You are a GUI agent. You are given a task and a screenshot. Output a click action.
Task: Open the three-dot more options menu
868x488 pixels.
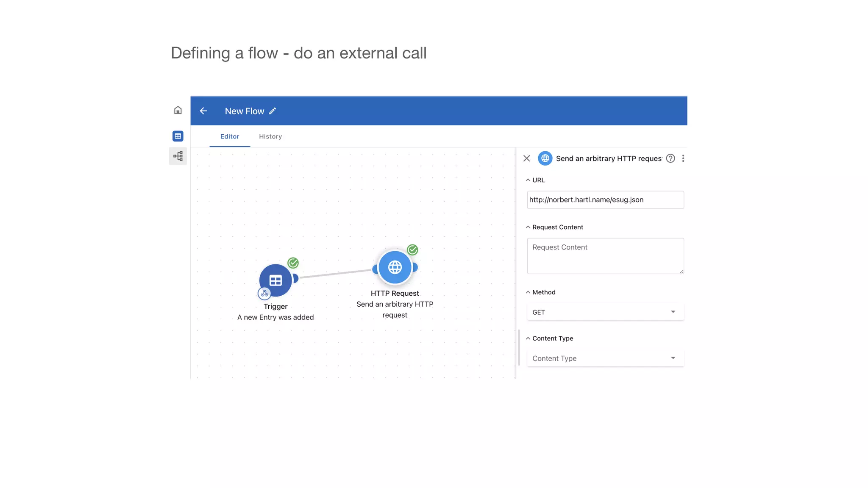coord(683,158)
